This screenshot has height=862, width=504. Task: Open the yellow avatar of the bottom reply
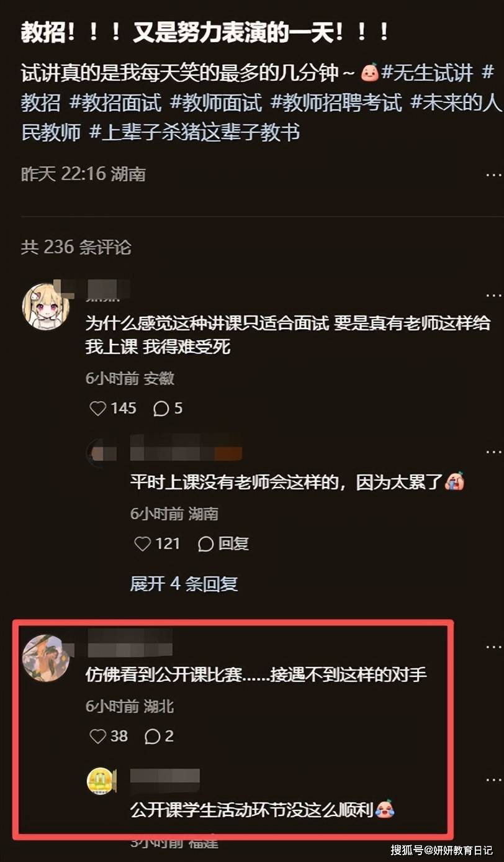[100, 781]
